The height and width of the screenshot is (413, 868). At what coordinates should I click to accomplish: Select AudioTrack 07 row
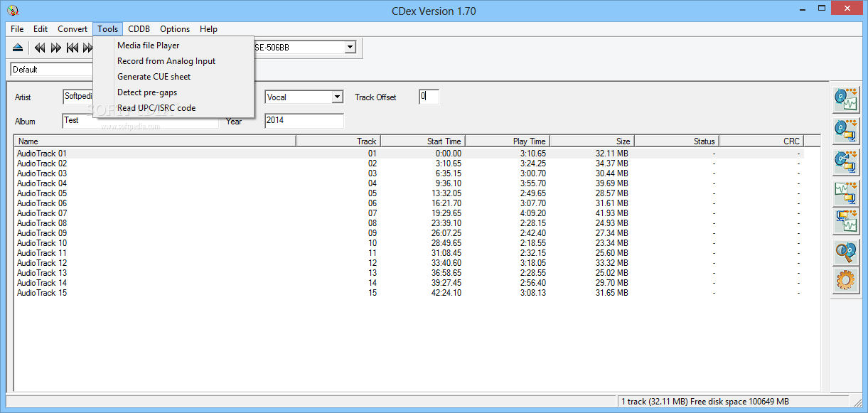[x=417, y=213]
